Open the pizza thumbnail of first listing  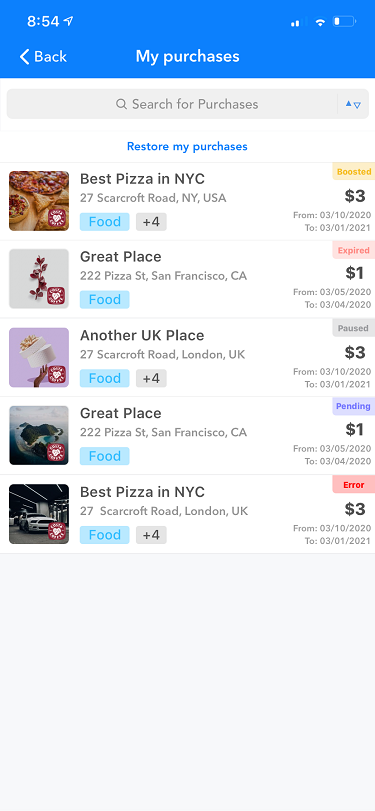[39, 201]
